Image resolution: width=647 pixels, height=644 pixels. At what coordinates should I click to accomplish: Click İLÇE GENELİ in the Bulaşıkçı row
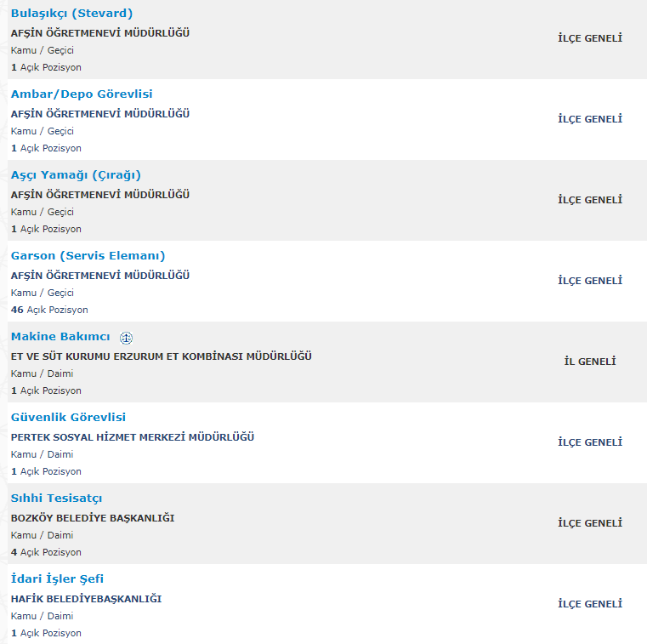tap(590, 38)
